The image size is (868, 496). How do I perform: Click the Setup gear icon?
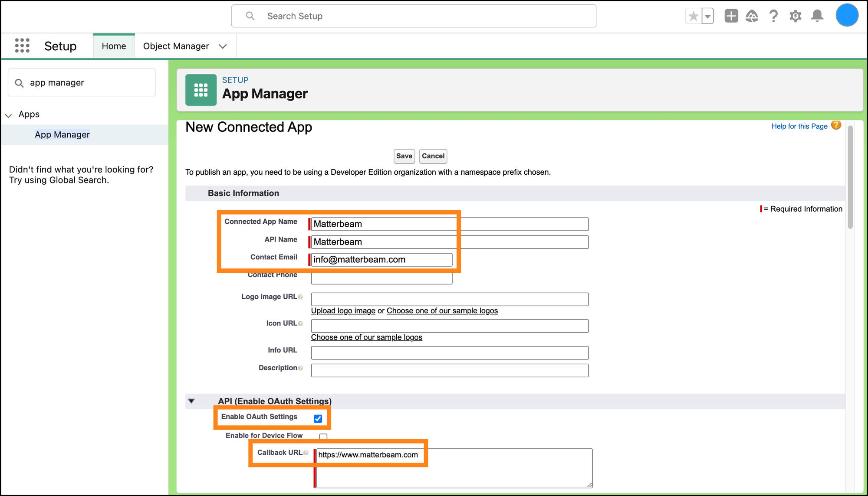(x=795, y=16)
